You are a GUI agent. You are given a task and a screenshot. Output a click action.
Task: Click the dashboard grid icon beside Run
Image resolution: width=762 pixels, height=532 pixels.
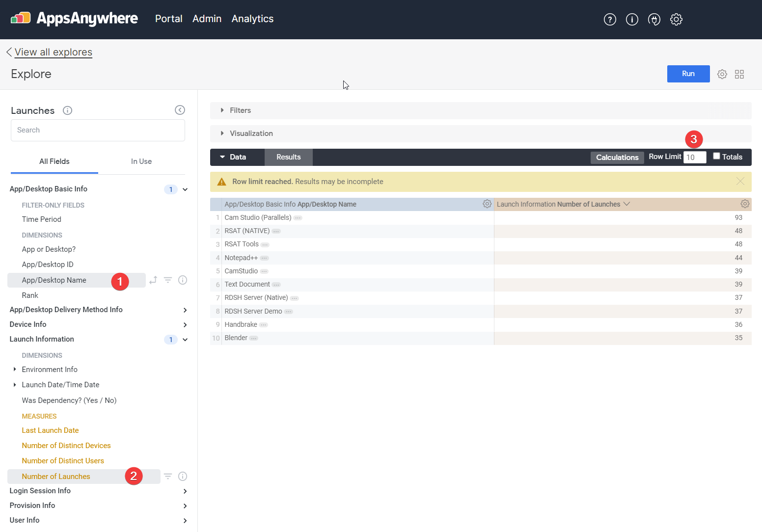tap(739, 74)
